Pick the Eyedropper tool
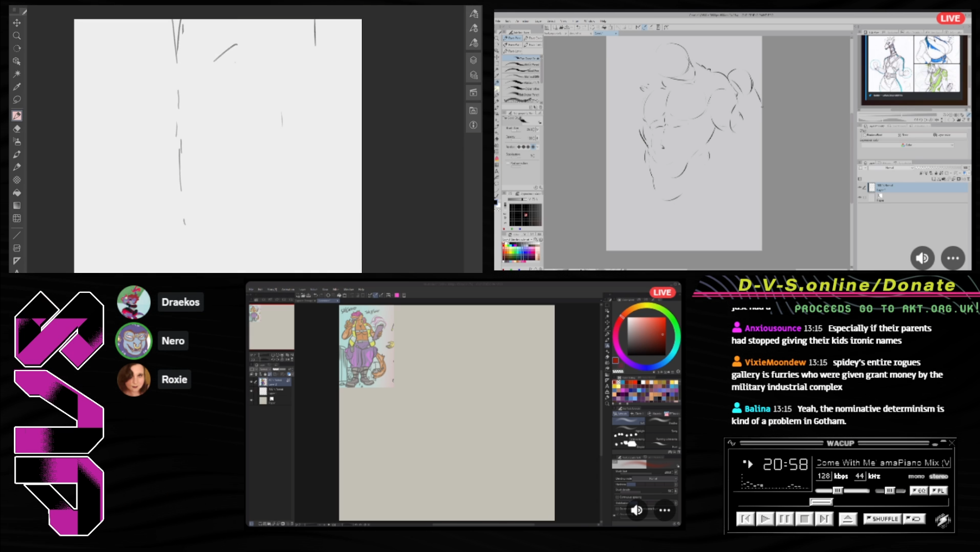The height and width of the screenshot is (552, 980). tap(17, 87)
